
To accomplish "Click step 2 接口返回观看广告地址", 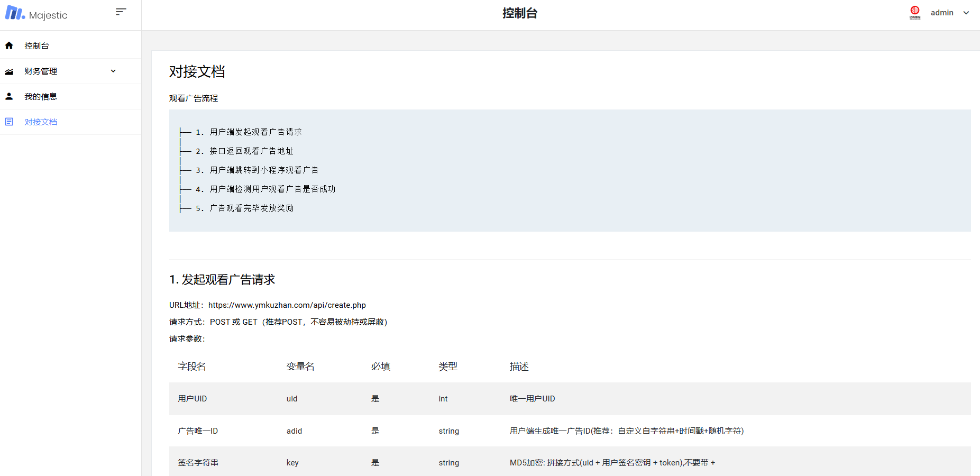I will [244, 151].
